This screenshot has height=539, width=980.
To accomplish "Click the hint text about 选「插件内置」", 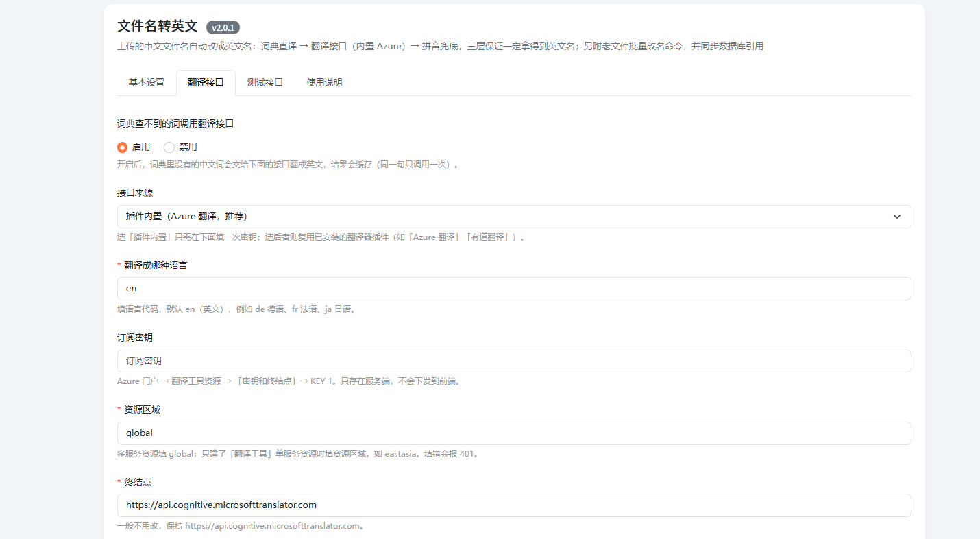I will [321, 237].
